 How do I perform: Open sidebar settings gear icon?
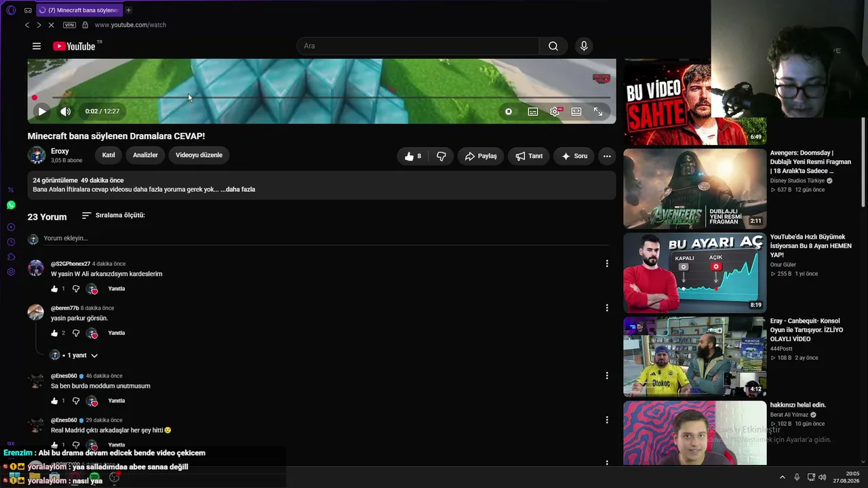point(11,272)
